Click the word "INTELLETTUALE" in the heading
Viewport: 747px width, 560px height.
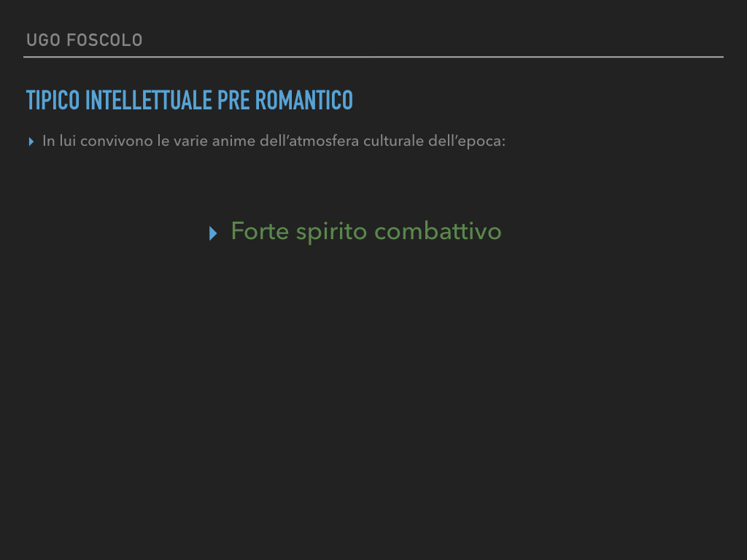pos(149,100)
